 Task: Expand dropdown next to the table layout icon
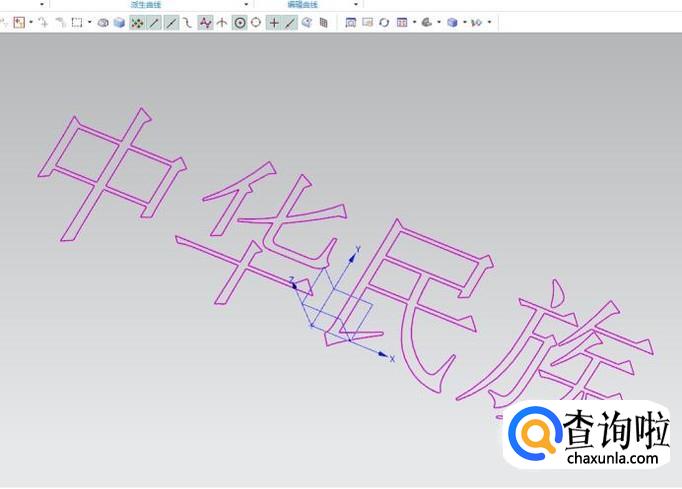pyautogui.click(x=413, y=22)
